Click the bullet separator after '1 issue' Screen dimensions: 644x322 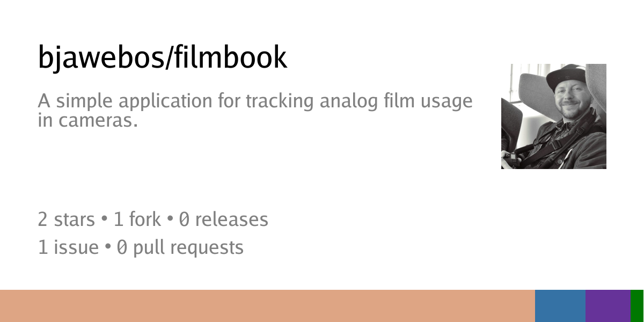click(108, 248)
